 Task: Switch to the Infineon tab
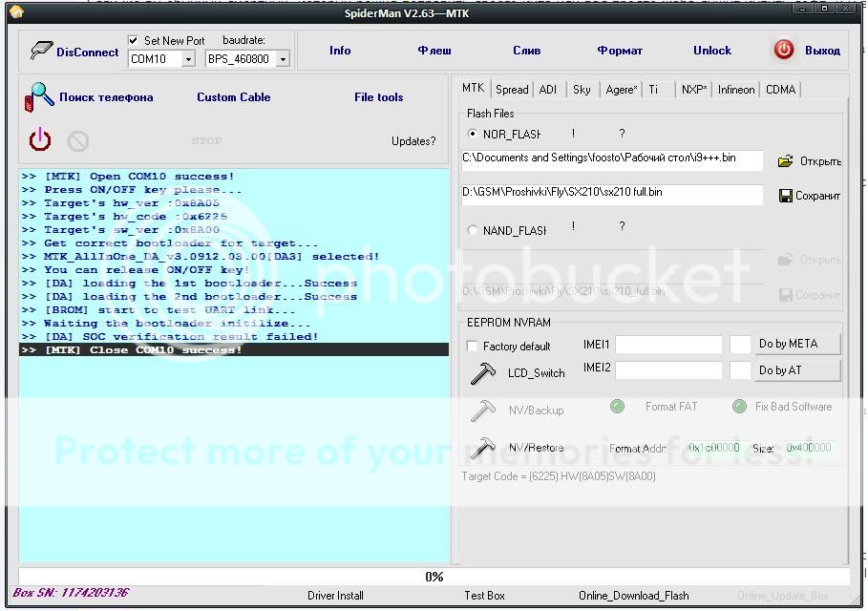click(x=736, y=89)
